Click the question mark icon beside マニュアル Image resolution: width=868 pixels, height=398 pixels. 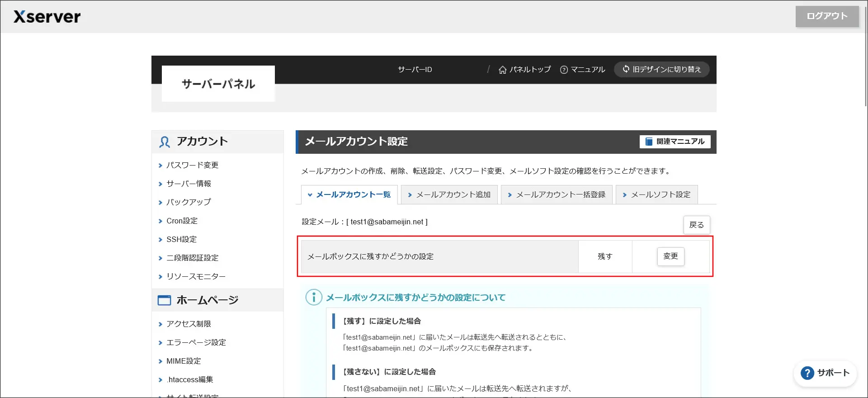click(564, 70)
